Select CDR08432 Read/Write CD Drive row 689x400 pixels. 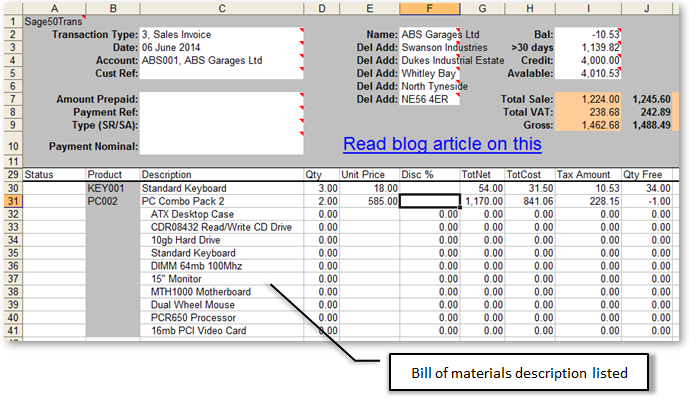pyautogui.click(x=221, y=227)
